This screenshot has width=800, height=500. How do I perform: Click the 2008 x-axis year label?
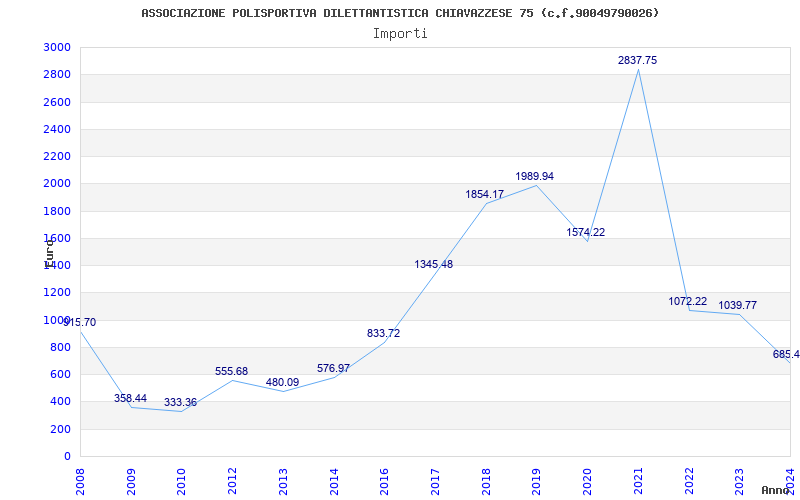coord(80,481)
